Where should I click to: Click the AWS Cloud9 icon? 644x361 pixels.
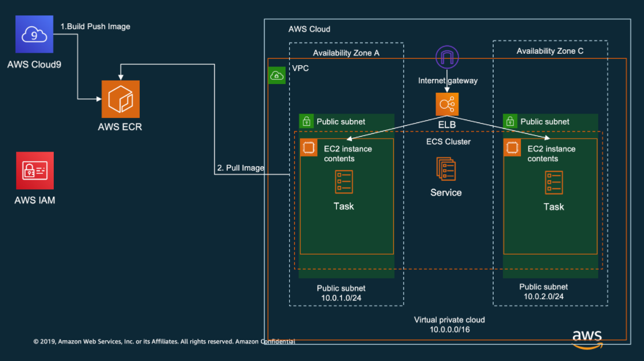coord(34,34)
